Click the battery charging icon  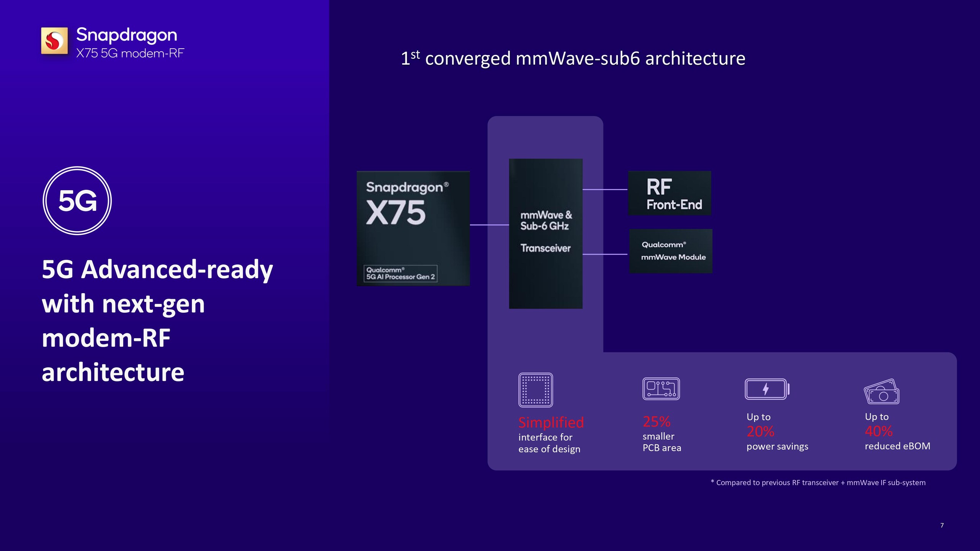pyautogui.click(x=767, y=389)
